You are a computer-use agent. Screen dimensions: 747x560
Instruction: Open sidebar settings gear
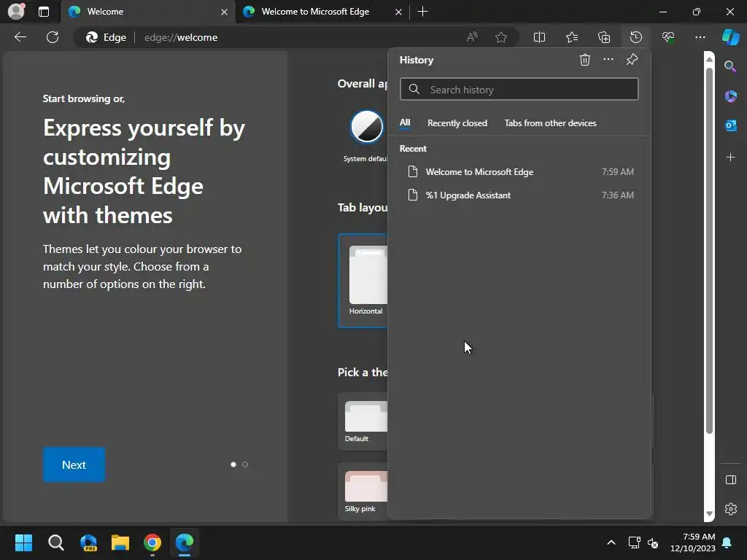[x=730, y=509]
